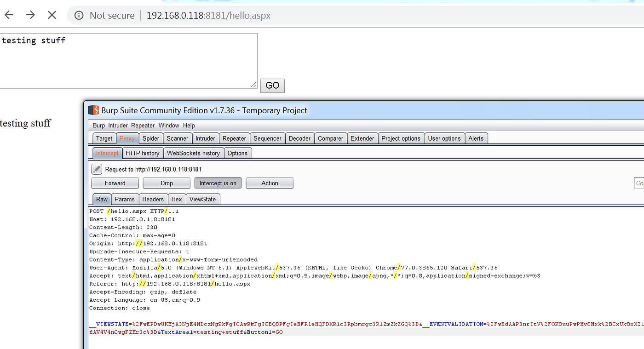The width and height of the screenshot is (644, 349).
Task: Switch to the Sequencer tab
Action: (267, 138)
